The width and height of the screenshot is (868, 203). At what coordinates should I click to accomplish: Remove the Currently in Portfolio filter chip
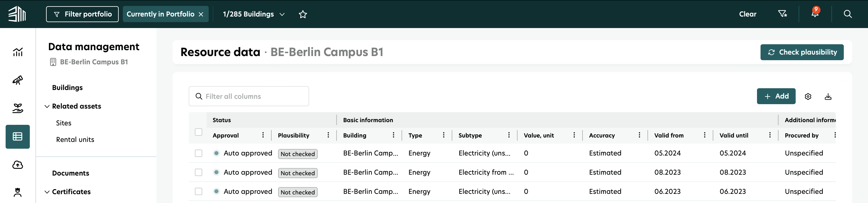(201, 14)
